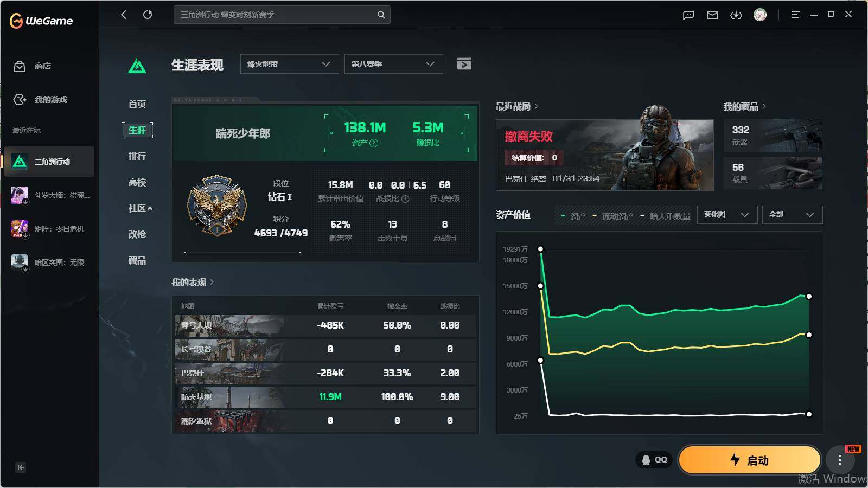The height and width of the screenshot is (488, 868).
Task: Open the 变化图 chart type dropdown
Action: coord(727,215)
